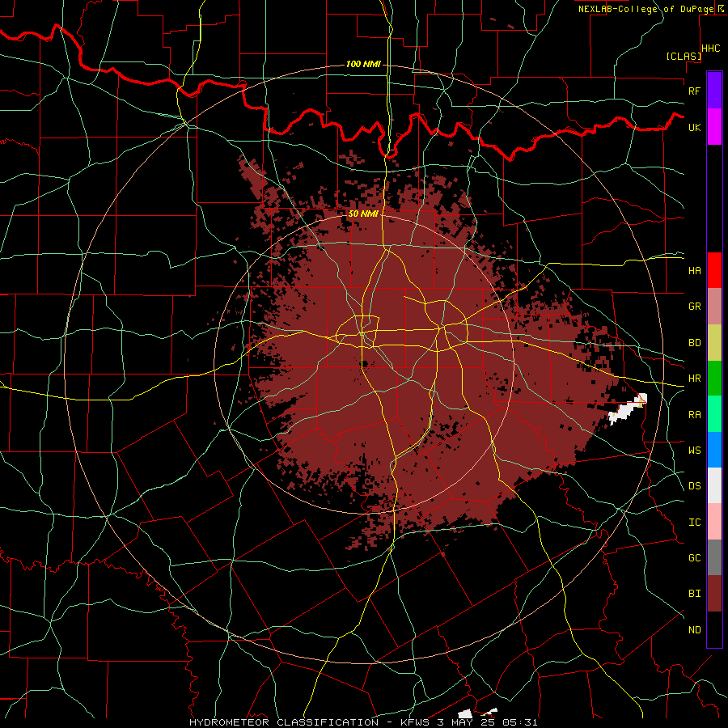Click the ND black legend color block

pyautogui.click(x=714, y=629)
